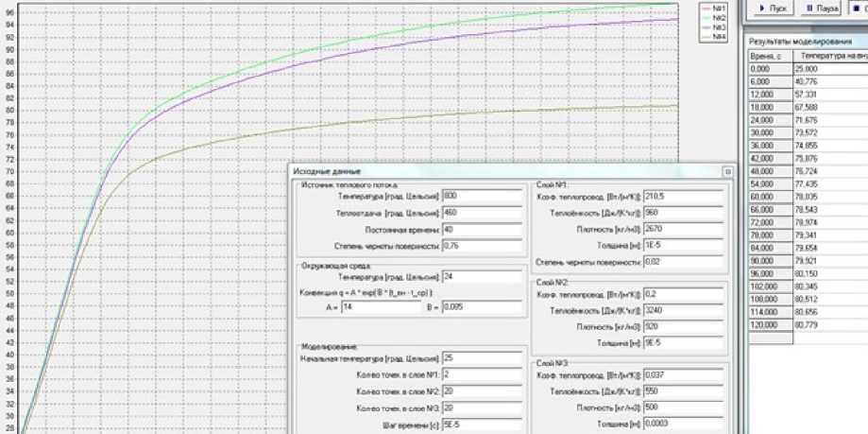Select the 114,000 time cell in results
Image resolution: width=868 pixels, height=434 pixels.
(x=771, y=312)
